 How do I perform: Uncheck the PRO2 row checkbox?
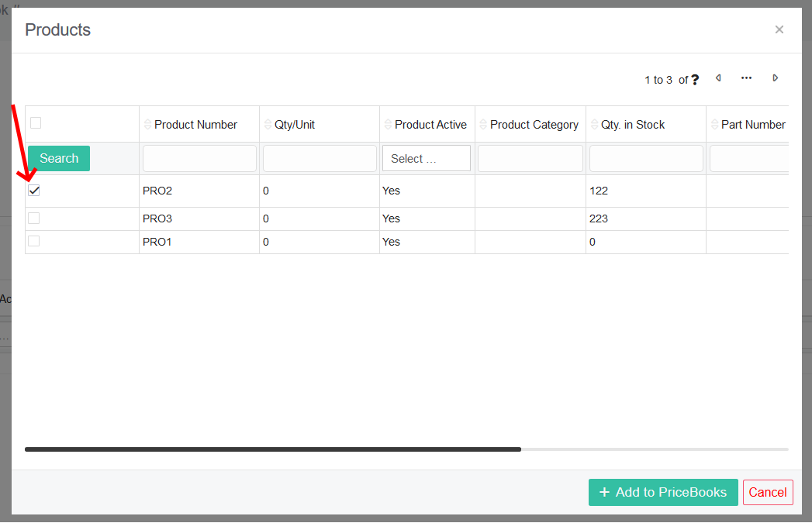[33, 190]
